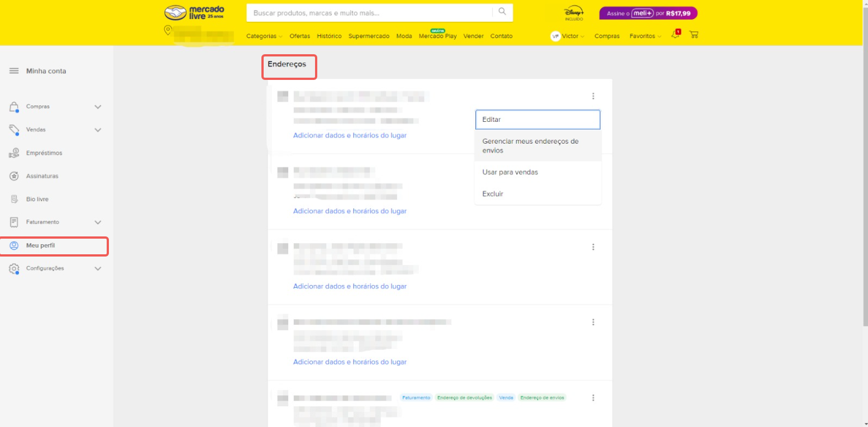Choose Usar para vendas option

538,172
